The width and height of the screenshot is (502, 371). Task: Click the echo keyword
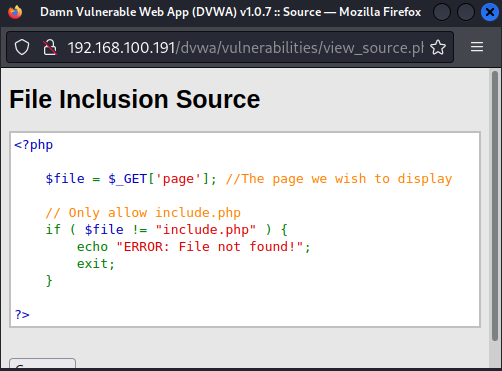[x=92, y=247]
